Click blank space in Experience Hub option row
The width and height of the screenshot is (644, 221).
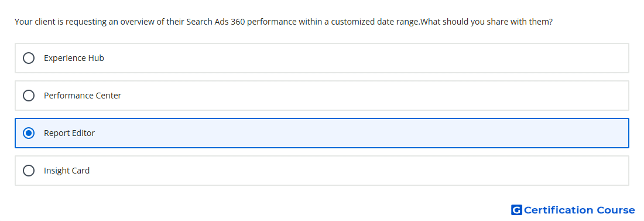pyautogui.click(x=365, y=58)
